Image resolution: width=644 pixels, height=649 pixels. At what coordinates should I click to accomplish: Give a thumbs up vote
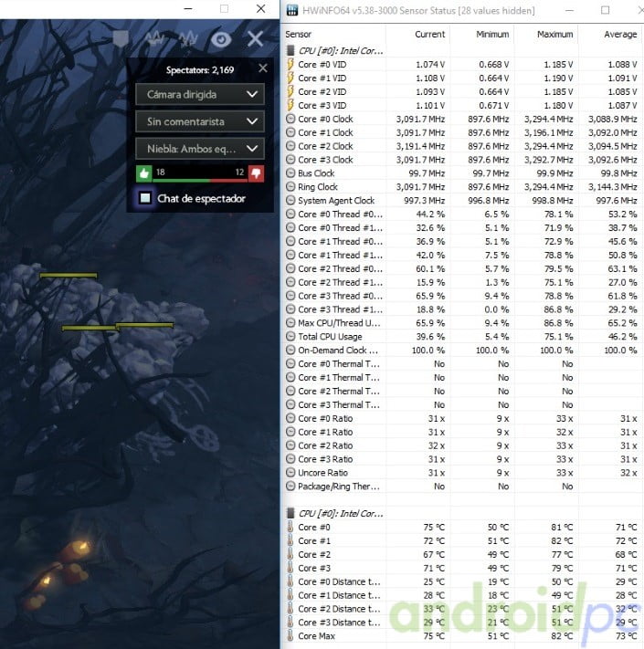(x=144, y=173)
